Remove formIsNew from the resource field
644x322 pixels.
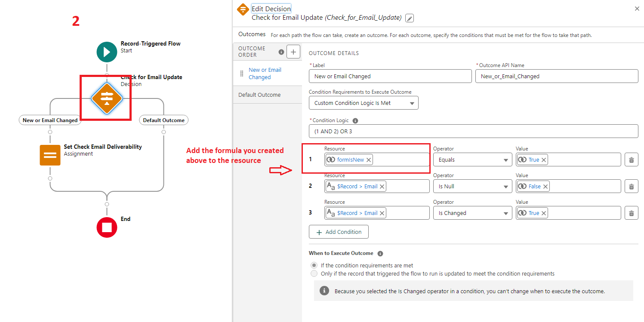pos(369,160)
